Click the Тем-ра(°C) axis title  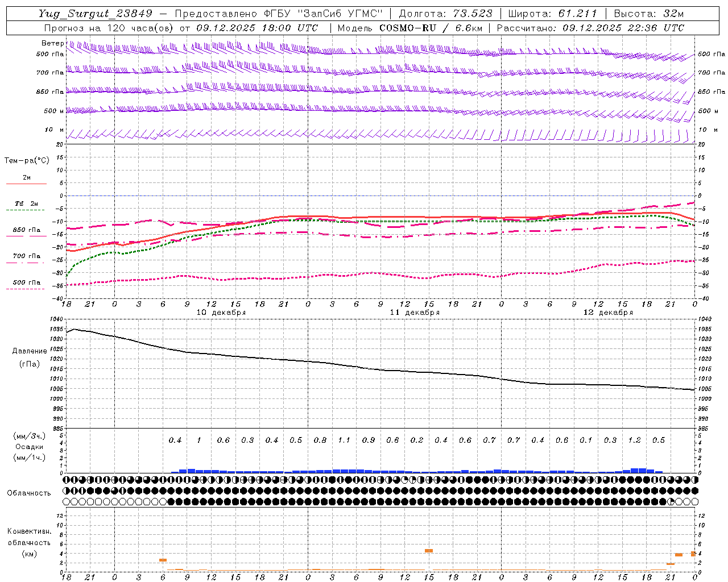pyautogui.click(x=27, y=161)
